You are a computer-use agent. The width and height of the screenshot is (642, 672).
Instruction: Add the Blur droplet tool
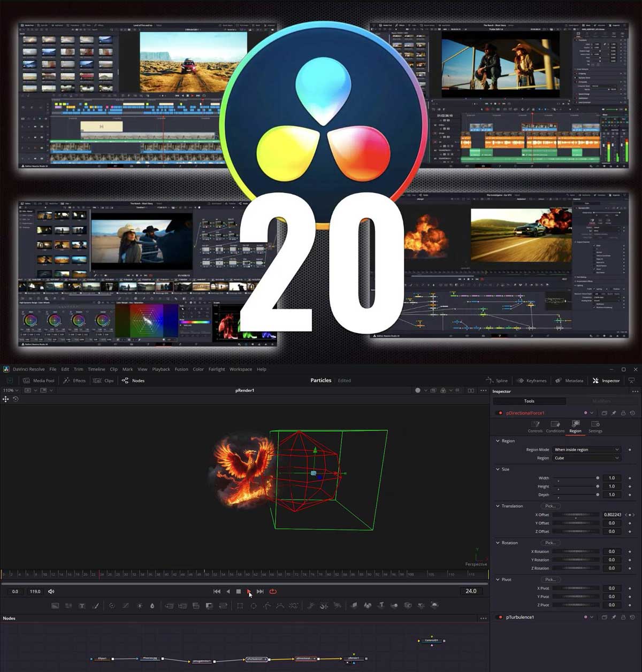pyautogui.click(x=152, y=606)
